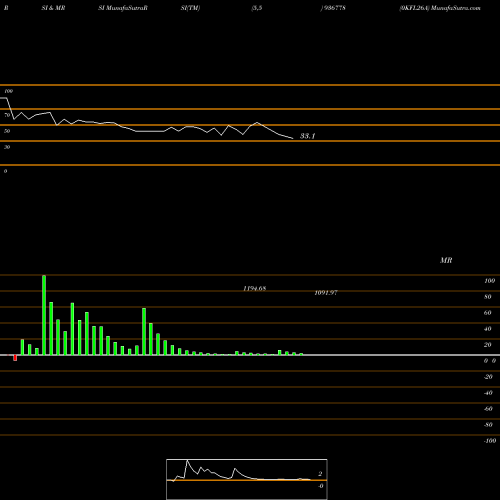
Task: Click MR axis label '-20'
Action: click(488, 377)
